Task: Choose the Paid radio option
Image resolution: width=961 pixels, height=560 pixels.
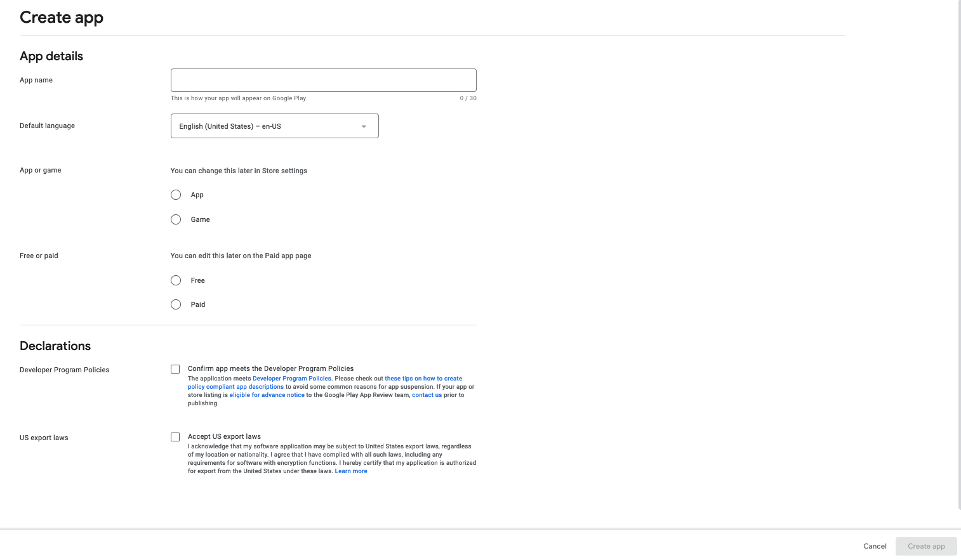Action: tap(176, 304)
